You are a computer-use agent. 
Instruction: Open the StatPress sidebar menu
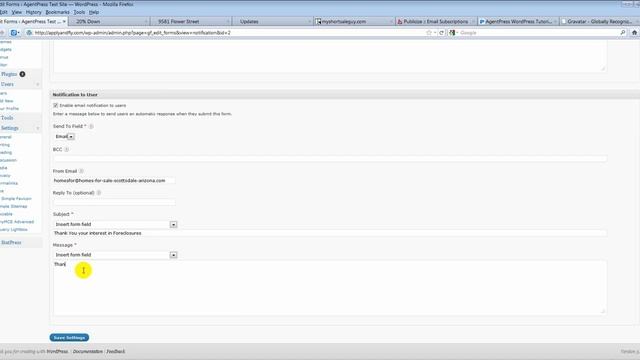pos(11,242)
